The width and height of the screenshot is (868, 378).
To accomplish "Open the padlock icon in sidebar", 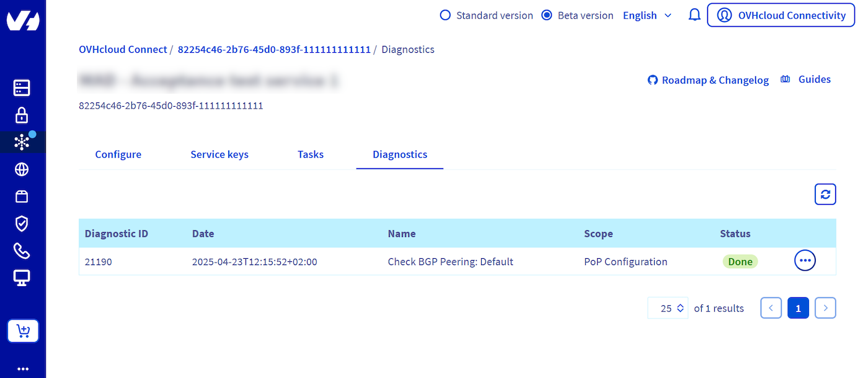I will click(x=22, y=115).
